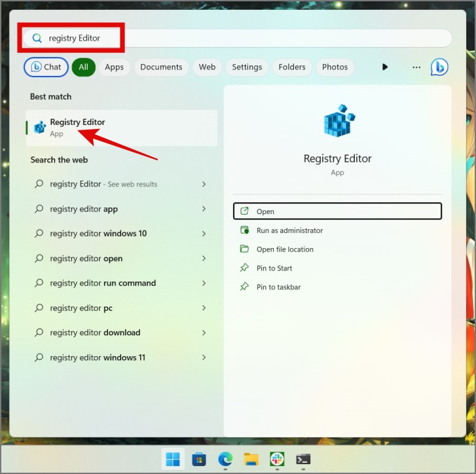Switch to the Web filter tab
Viewport: 476px width, 474px height.
[207, 67]
